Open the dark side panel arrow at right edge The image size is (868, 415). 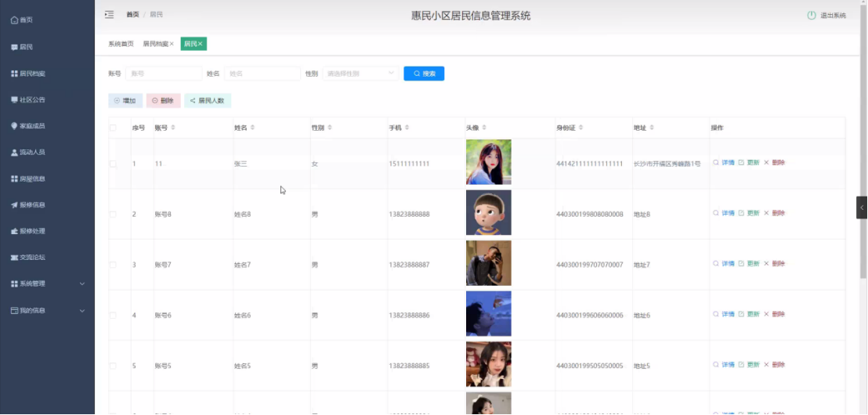click(x=862, y=207)
